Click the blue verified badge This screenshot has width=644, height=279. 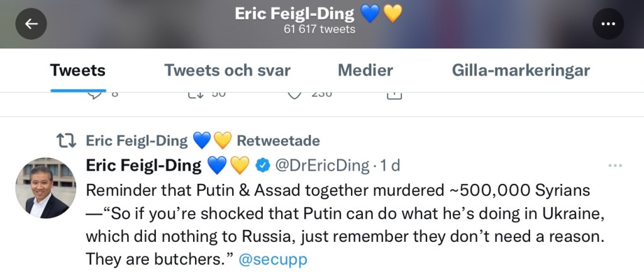pyautogui.click(x=263, y=166)
